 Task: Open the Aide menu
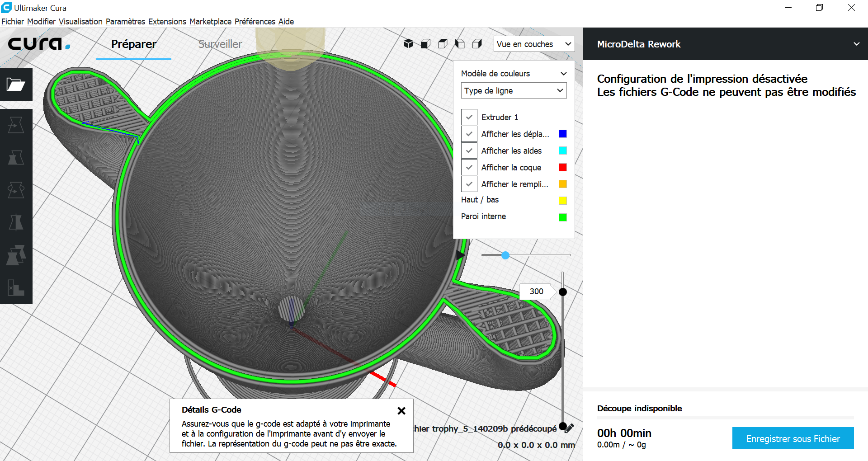(286, 21)
